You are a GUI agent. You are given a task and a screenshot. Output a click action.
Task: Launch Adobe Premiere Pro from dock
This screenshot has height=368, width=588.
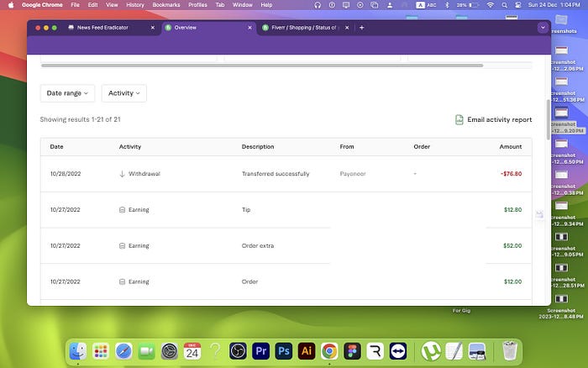pyautogui.click(x=261, y=351)
